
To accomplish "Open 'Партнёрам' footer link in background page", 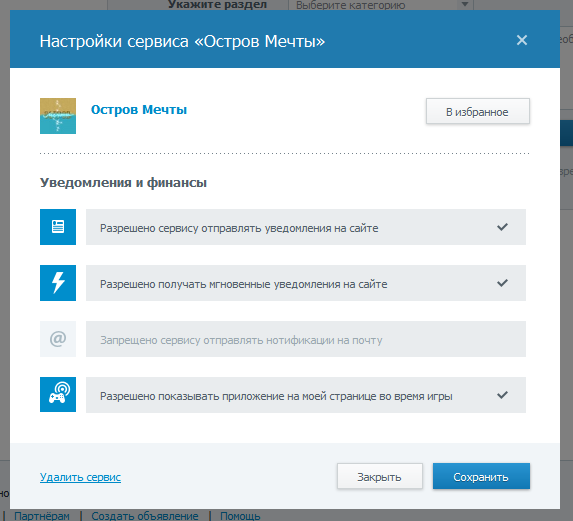I will click(42, 516).
